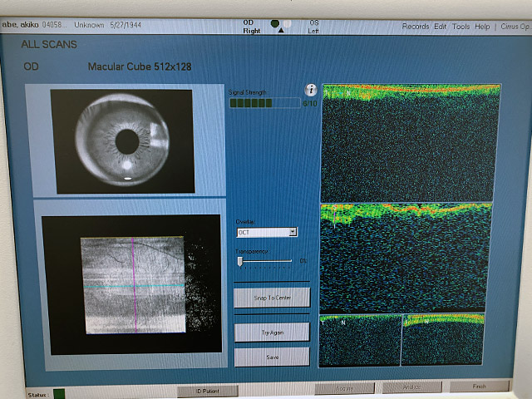Click the bottom-right small OCT scan preview
This screenshot has width=532, height=399.
point(443,339)
